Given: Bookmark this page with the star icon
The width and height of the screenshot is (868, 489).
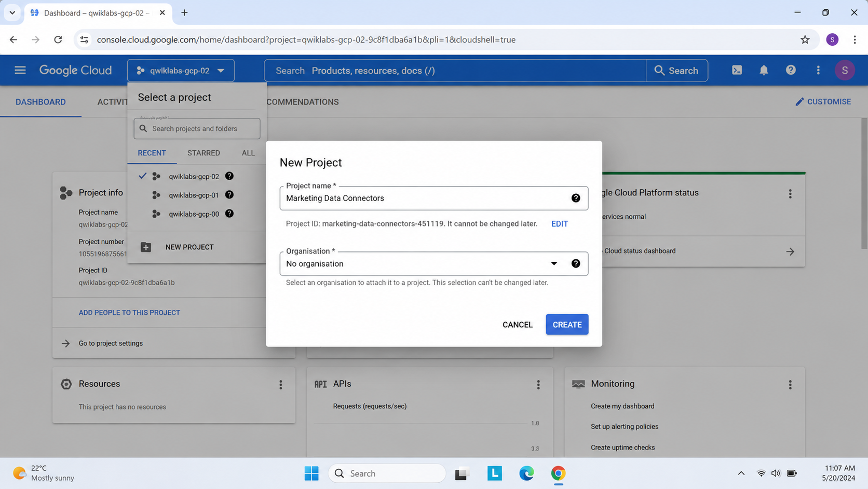Looking at the screenshot, I should (805, 39).
